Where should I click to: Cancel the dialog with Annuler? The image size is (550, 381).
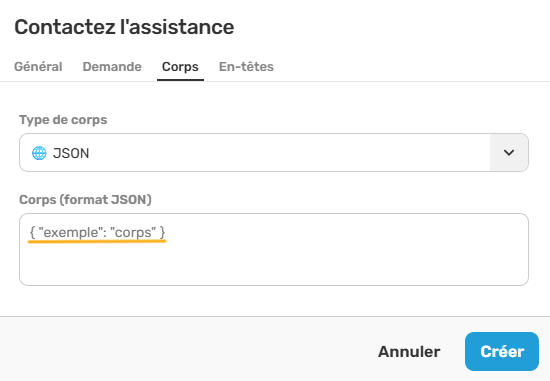[409, 352]
